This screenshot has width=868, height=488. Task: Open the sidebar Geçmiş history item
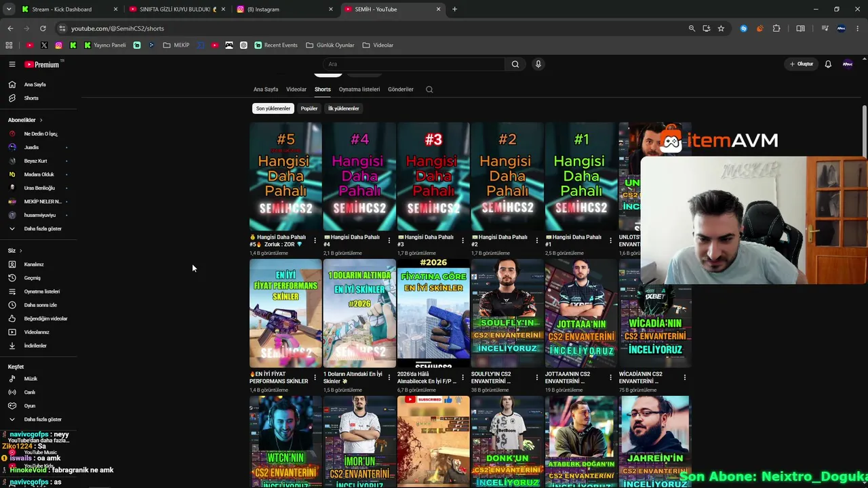(33, 278)
